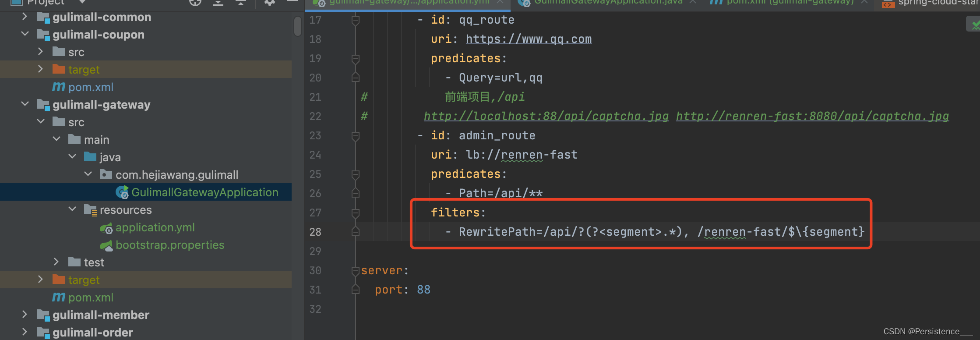Click the GulimallGatewayApplication Spring class icon
980x340 pixels.
pos(122,192)
